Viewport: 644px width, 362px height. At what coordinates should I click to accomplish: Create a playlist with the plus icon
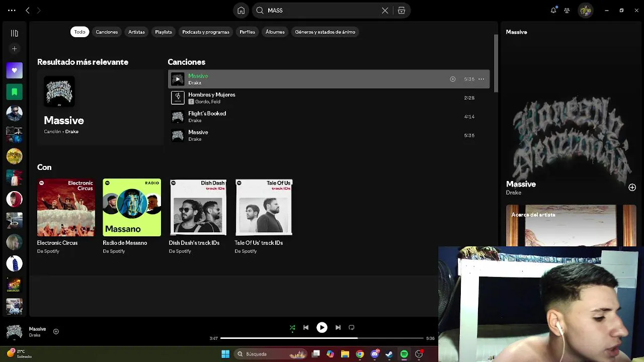pos(14,49)
